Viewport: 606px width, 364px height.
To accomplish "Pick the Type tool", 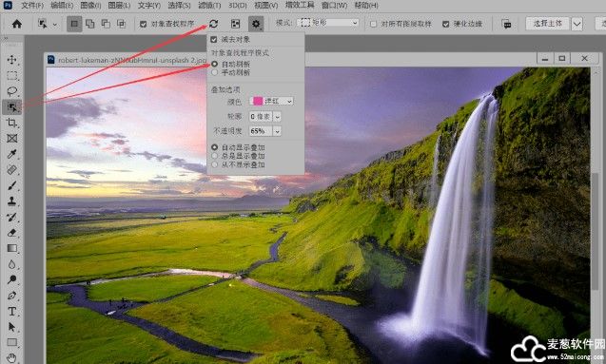I will tap(12, 311).
